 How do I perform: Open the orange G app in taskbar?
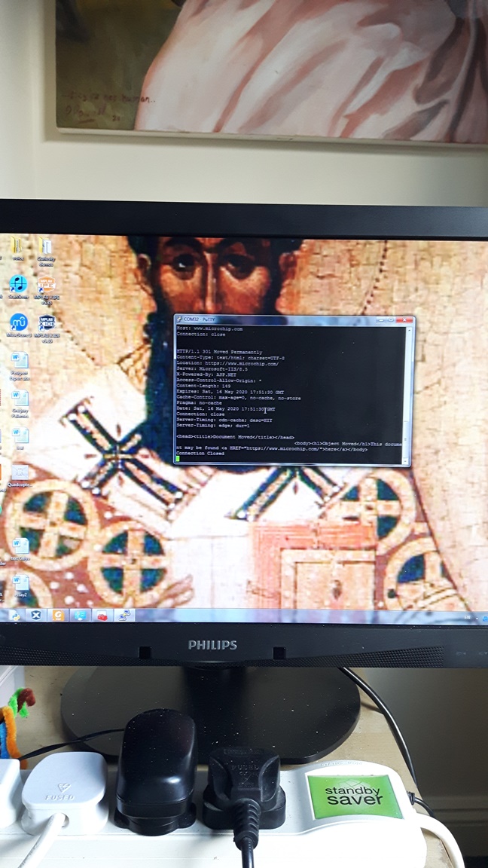coord(57,615)
